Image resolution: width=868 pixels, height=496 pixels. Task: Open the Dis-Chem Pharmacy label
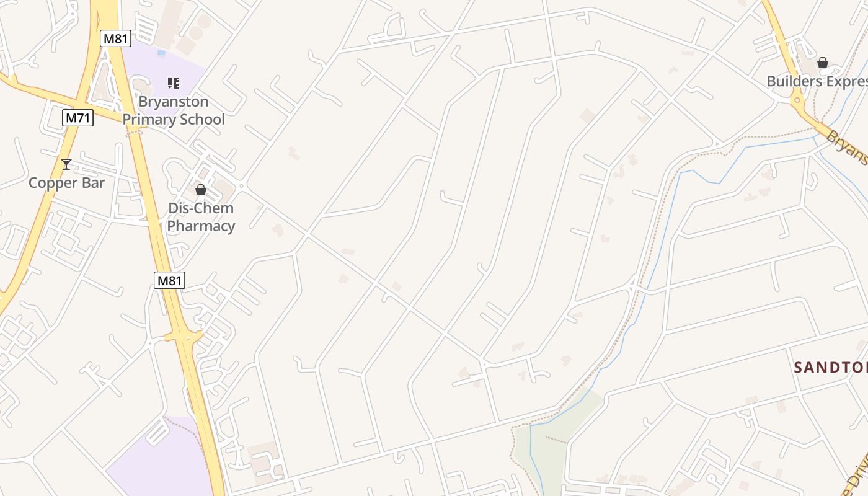(201, 217)
